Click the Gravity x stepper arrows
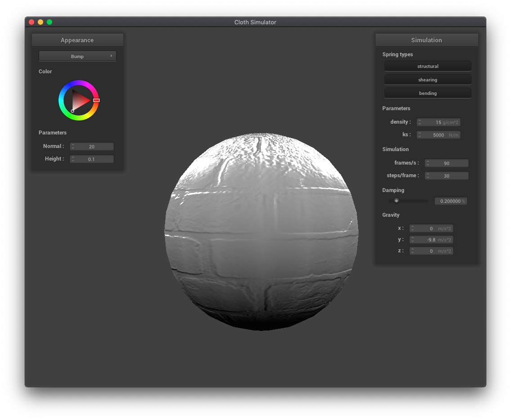The image size is (511, 420). (x=412, y=228)
